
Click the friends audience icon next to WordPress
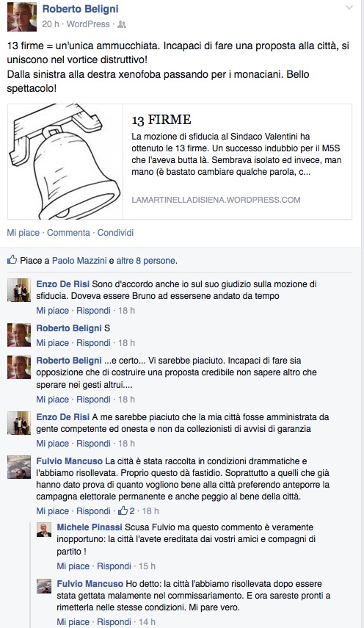click(122, 24)
